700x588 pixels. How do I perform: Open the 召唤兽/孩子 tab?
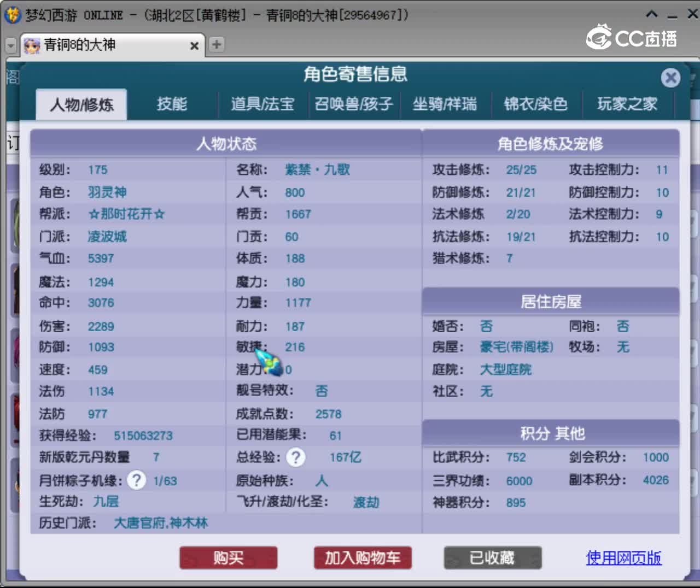[x=354, y=104]
